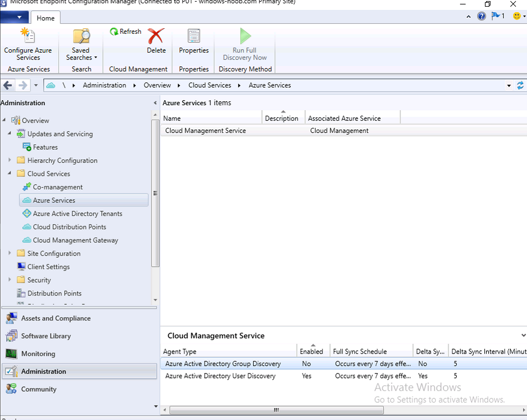Sort by Description column header
The width and height of the screenshot is (527, 420).
283,118
